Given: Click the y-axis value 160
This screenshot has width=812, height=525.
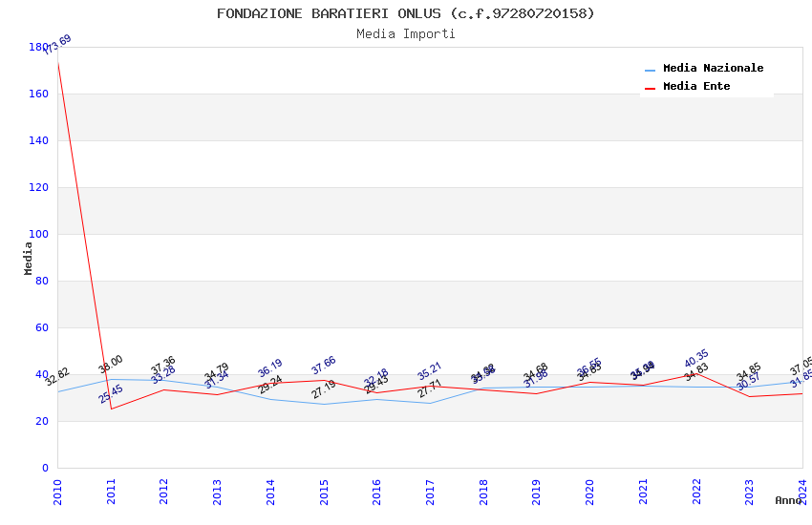Looking at the screenshot, I should pos(39,94).
